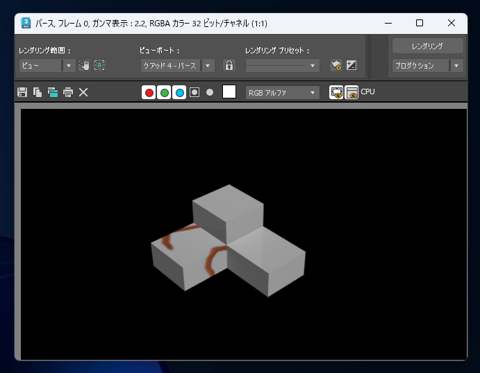Image resolution: width=480 pixels, height=373 pixels.
Task: Copy the rendered image to clipboard
Action: pyautogui.click(x=37, y=92)
